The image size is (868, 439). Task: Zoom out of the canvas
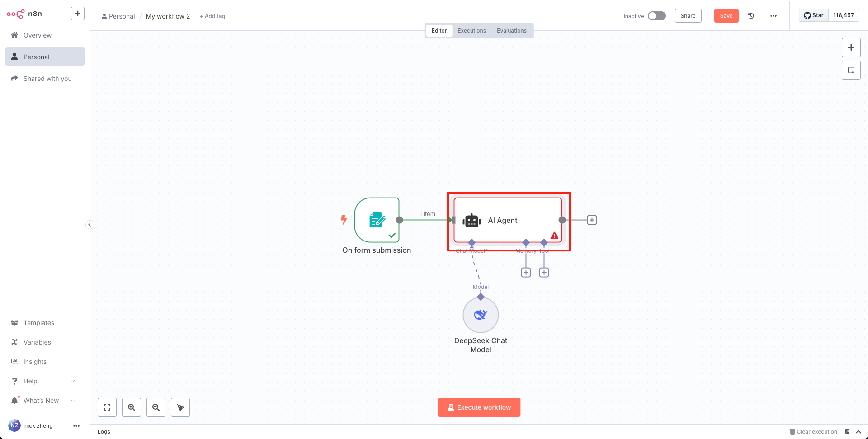(156, 407)
